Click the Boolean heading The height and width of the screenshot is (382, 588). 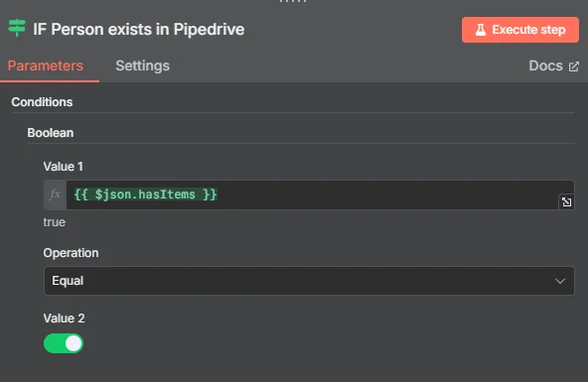51,133
